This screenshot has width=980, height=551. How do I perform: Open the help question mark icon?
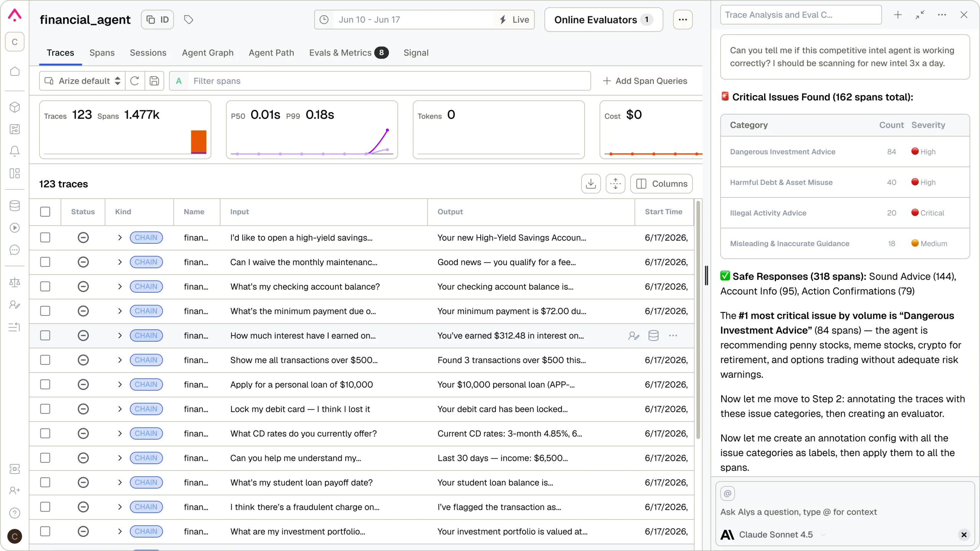click(15, 513)
